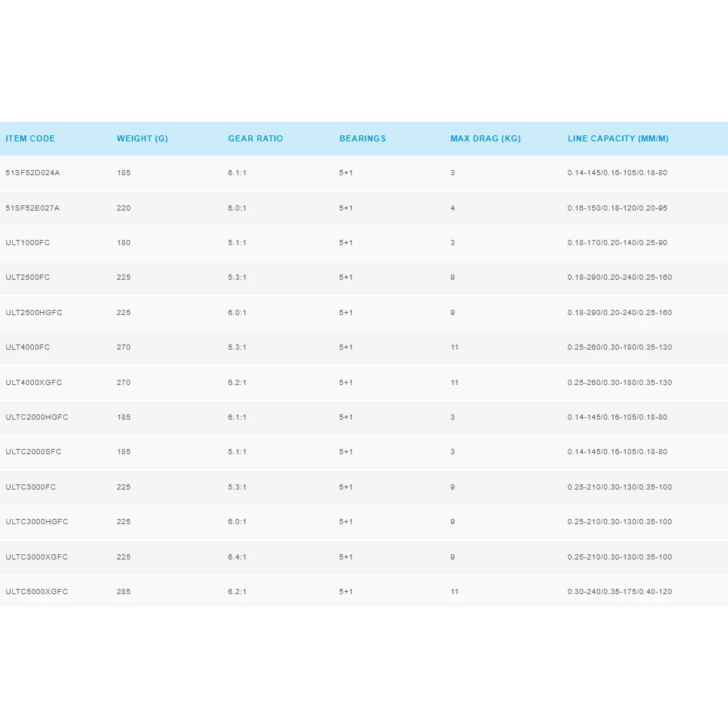This screenshot has width=728, height=728.
Task: Select the ULT2500HGFC row code
Action: click(x=34, y=313)
